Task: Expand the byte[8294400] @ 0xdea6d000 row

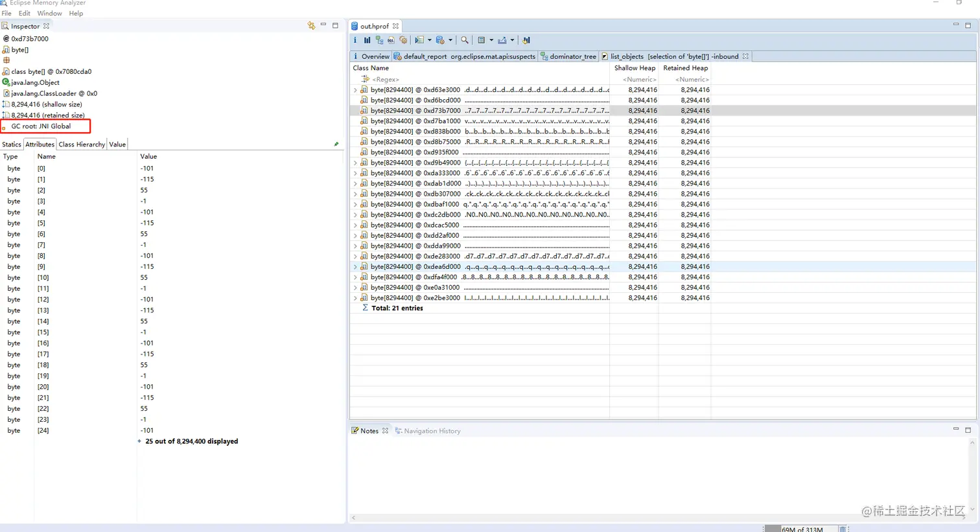Action: (355, 266)
